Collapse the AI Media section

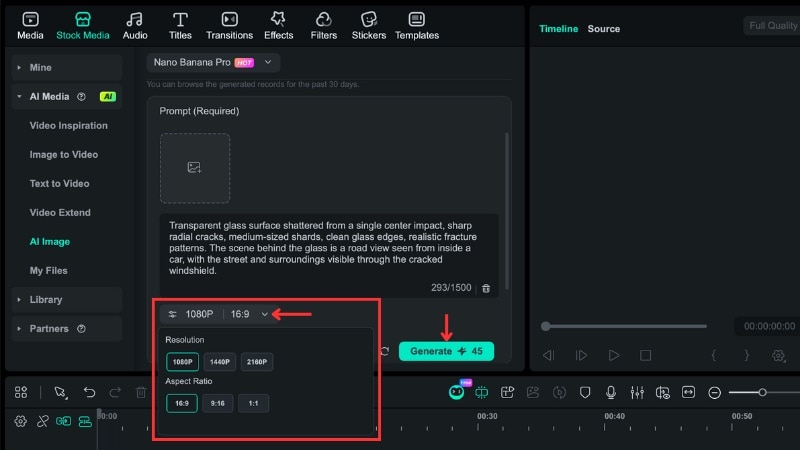coord(67,96)
